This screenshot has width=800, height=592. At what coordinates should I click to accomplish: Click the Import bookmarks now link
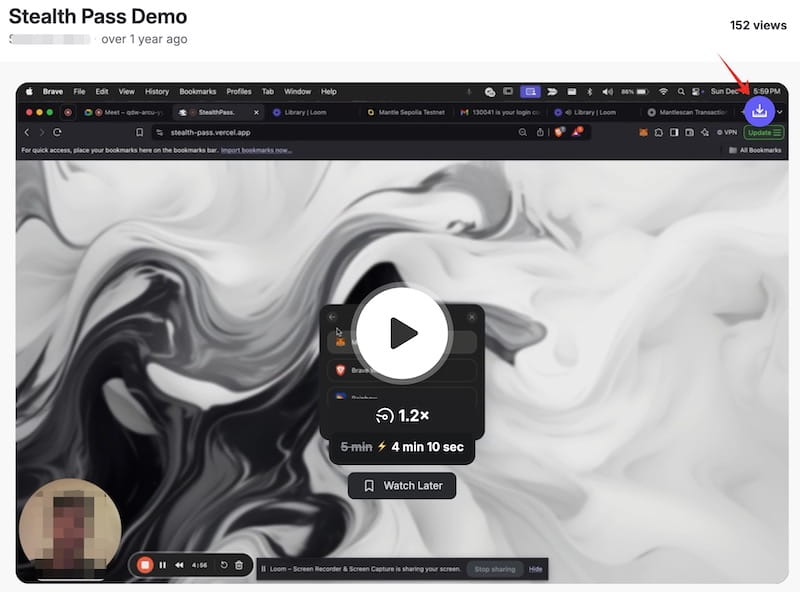[x=256, y=150]
